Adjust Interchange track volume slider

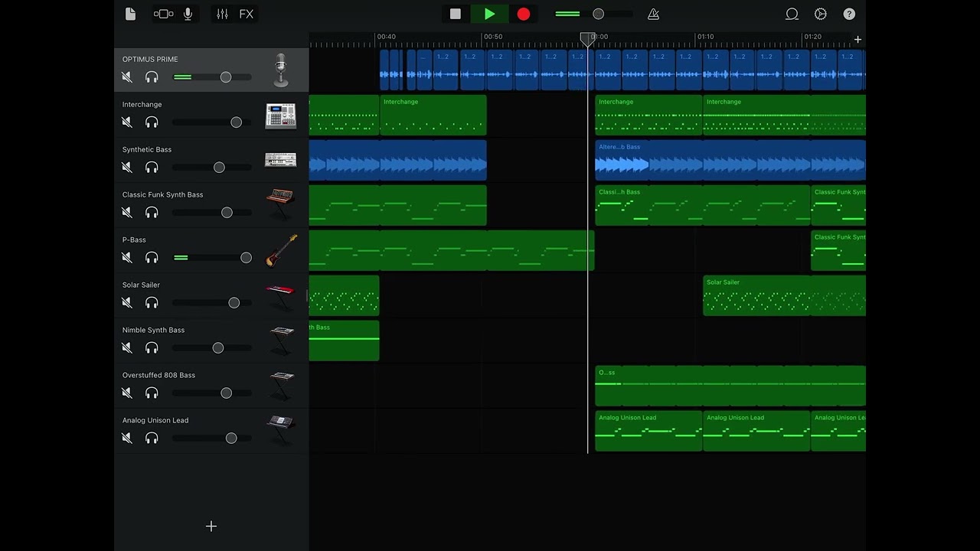point(237,122)
